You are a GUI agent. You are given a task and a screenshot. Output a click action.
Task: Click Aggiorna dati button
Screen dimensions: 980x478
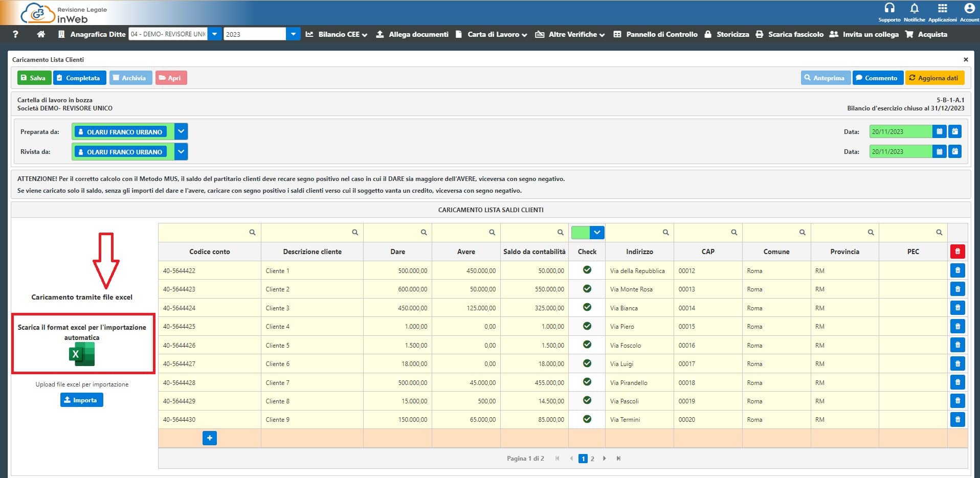coord(935,78)
